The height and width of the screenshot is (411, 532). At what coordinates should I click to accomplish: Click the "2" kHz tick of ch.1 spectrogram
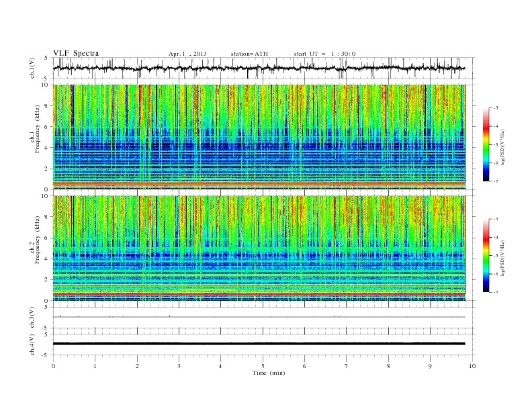pyautogui.click(x=47, y=169)
